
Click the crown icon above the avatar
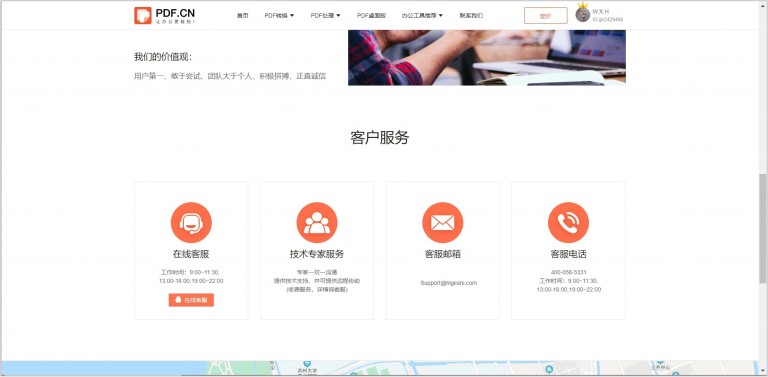[583, 5]
